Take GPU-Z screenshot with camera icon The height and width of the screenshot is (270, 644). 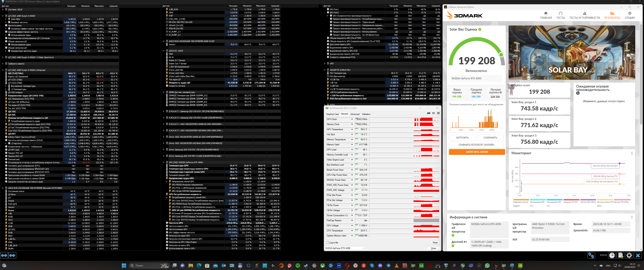(x=429, y=113)
